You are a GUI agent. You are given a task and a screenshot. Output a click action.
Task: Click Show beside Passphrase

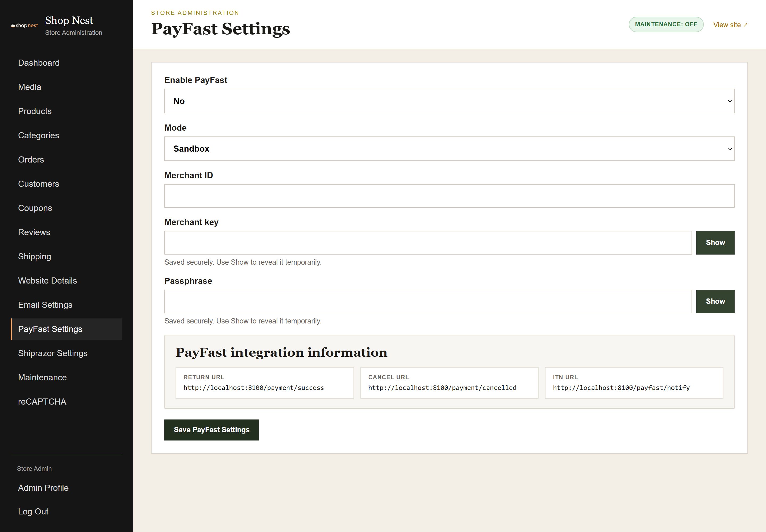(x=715, y=302)
